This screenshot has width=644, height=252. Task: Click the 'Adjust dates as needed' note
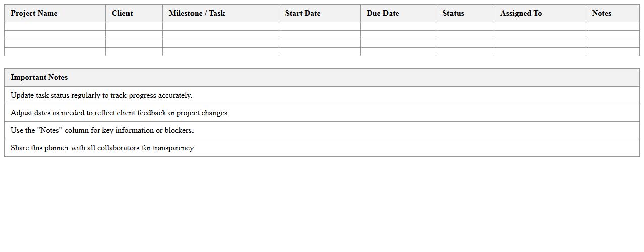click(120, 113)
